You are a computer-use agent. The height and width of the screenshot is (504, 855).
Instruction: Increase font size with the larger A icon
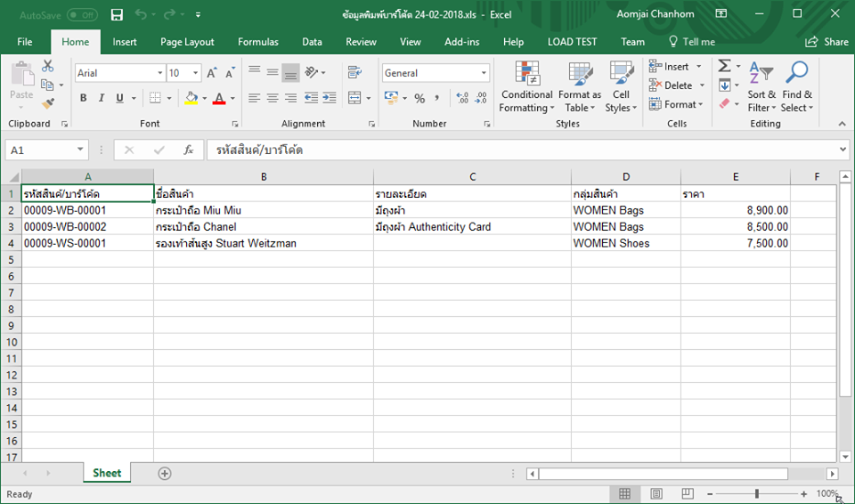click(212, 73)
